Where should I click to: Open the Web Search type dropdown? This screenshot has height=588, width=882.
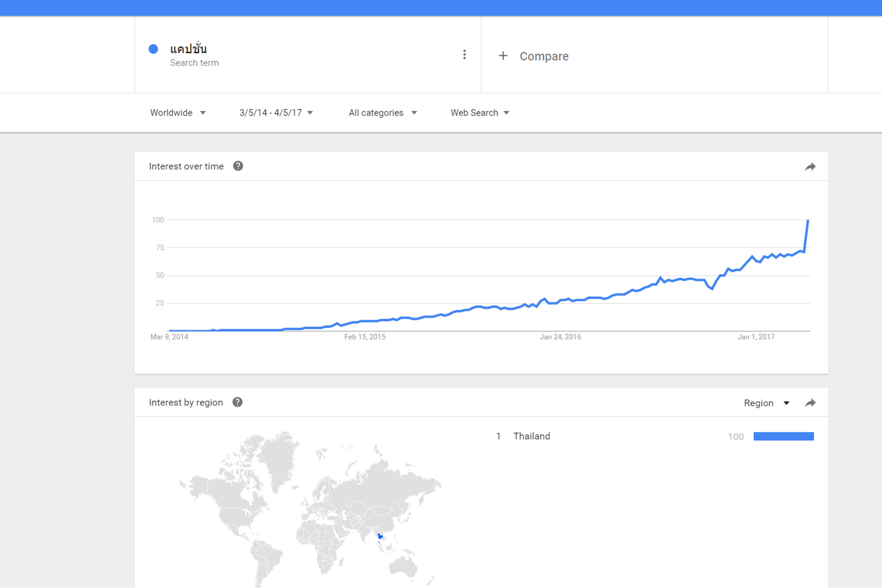(480, 113)
